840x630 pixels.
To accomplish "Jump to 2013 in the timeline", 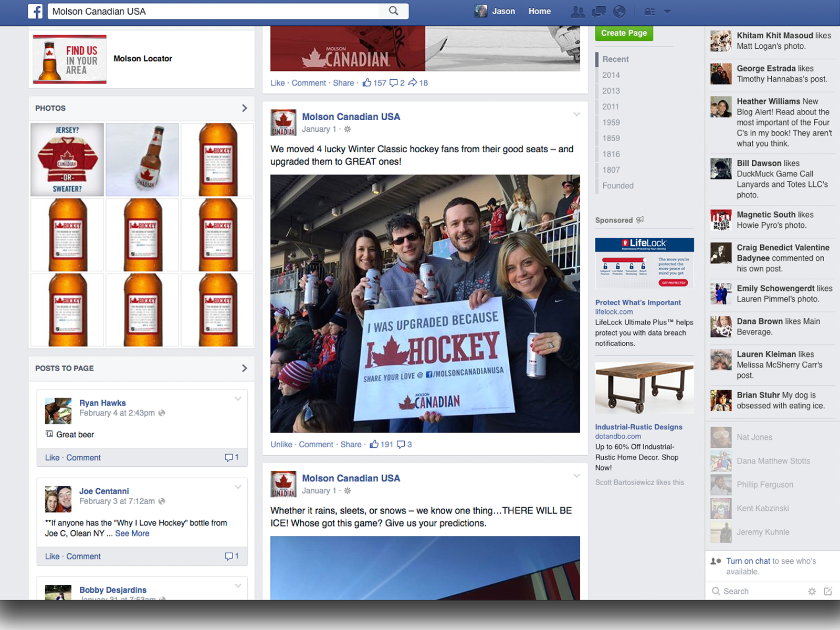I will 611,91.
